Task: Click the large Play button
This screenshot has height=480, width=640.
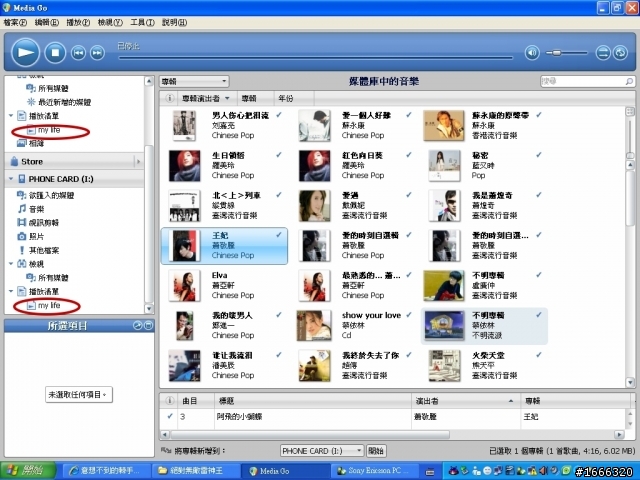Action: pos(25,52)
